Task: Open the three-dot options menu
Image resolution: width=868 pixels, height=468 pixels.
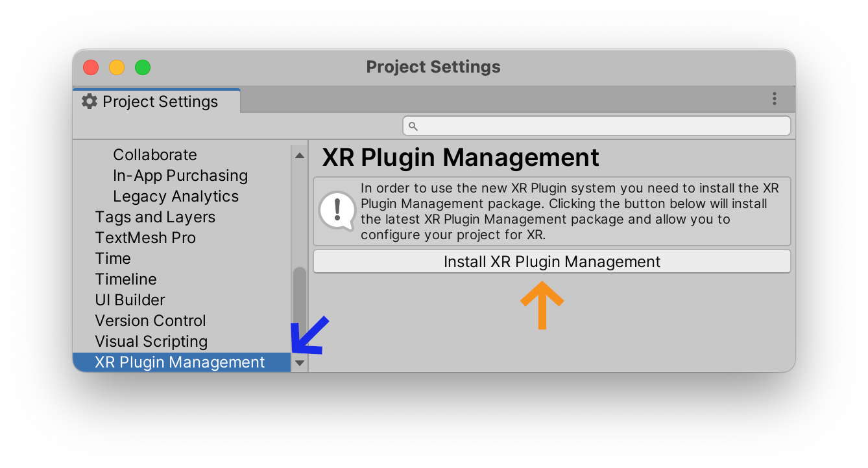Action: point(775,99)
